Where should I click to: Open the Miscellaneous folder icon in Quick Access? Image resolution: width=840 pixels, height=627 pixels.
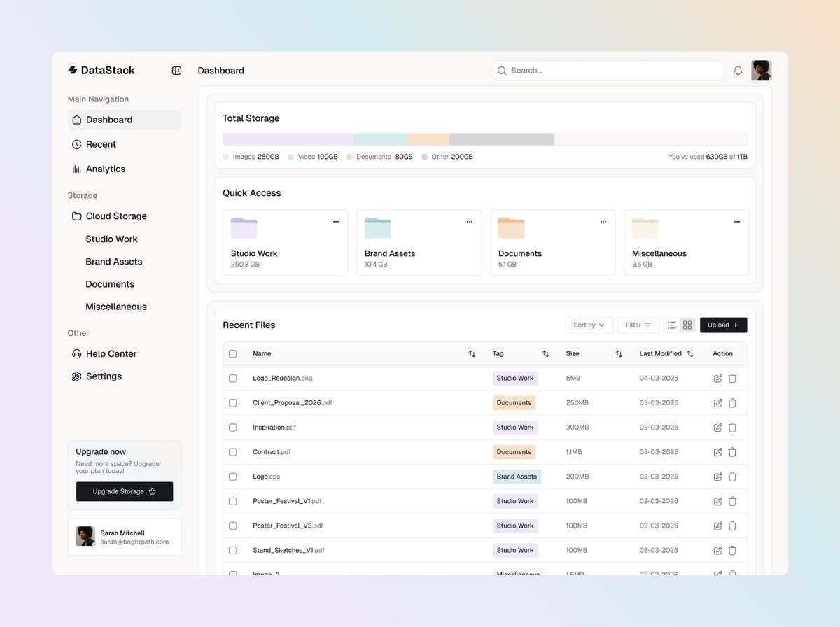pyautogui.click(x=645, y=228)
